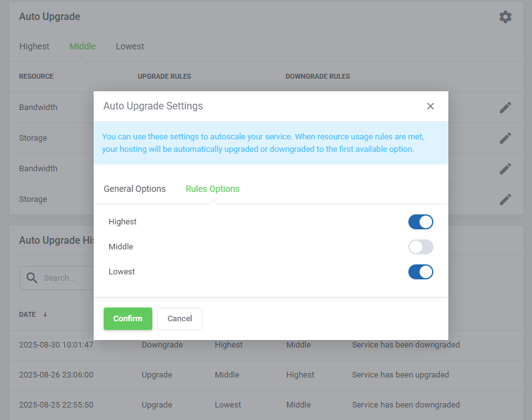Click the Confirm button
This screenshot has height=420, width=532.
[x=127, y=319]
